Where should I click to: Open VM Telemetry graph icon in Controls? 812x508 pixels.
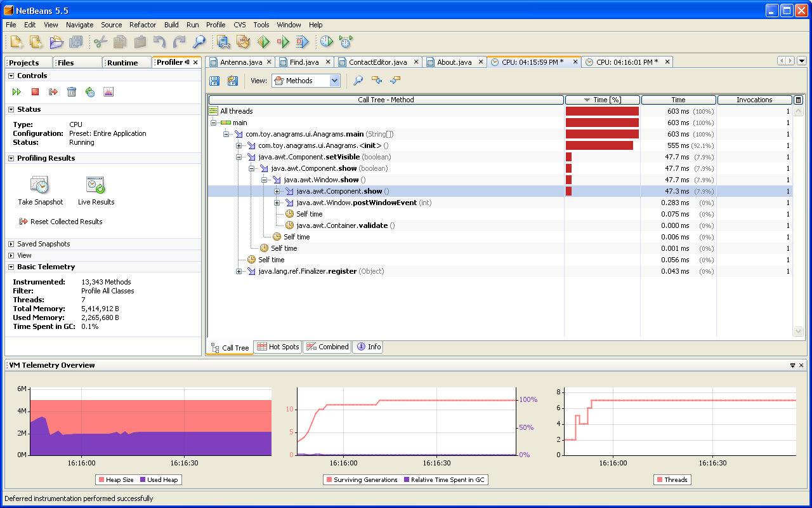tap(108, 92)
